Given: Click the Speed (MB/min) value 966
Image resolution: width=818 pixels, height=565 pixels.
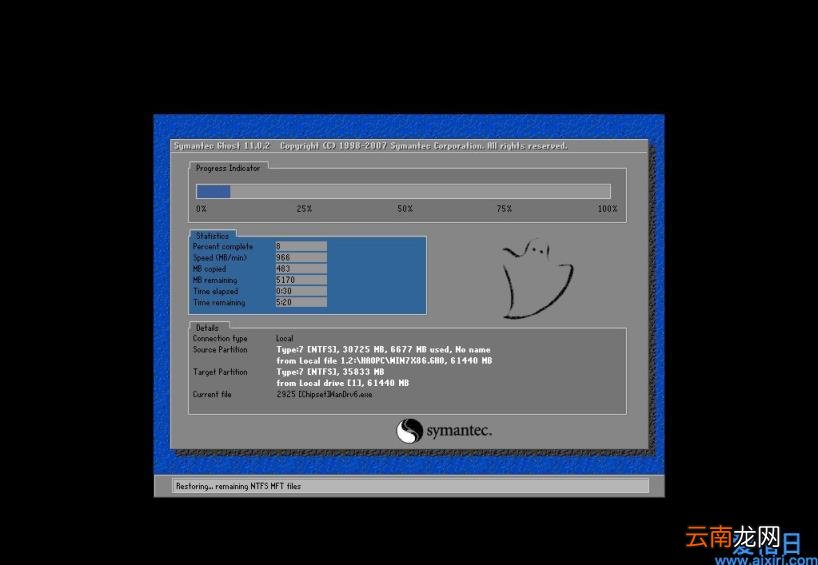Looking at the screenshot, I should [x=301, y=257].
